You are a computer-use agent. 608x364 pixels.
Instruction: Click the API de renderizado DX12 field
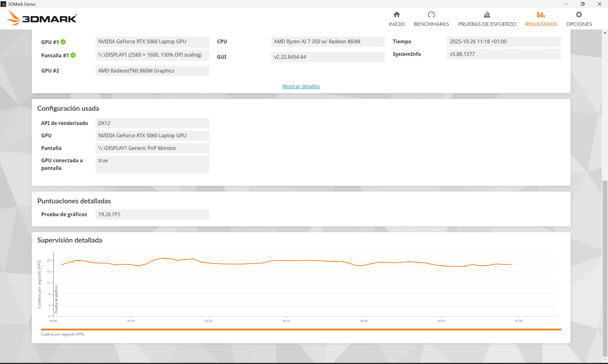pyautogui.click(x=152, y=123)
